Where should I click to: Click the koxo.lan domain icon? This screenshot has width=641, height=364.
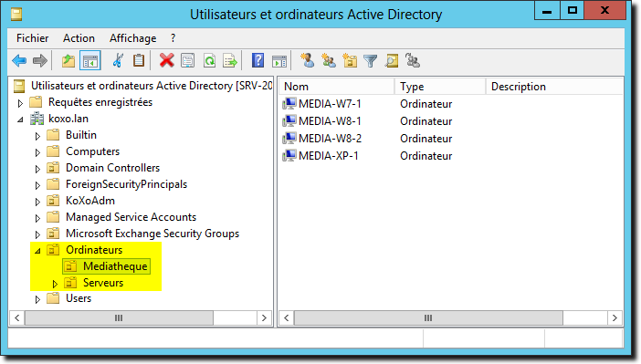coord(37,119)
